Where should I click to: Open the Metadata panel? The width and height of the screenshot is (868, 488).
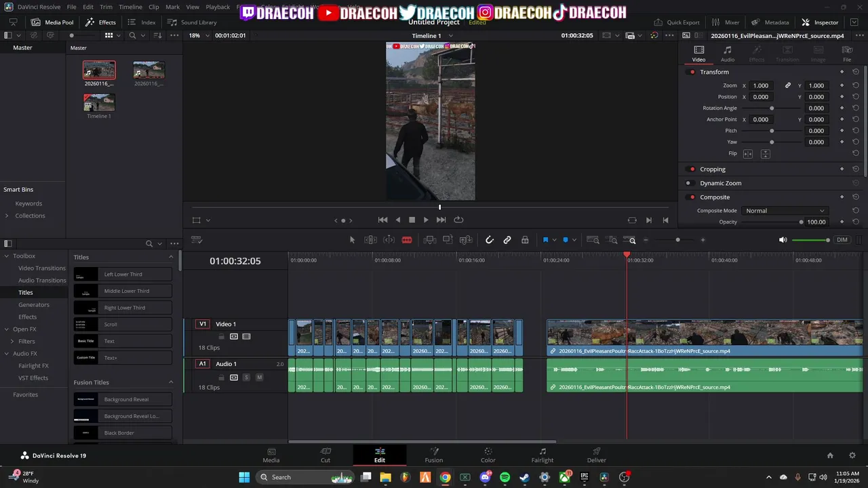[770, 22]
